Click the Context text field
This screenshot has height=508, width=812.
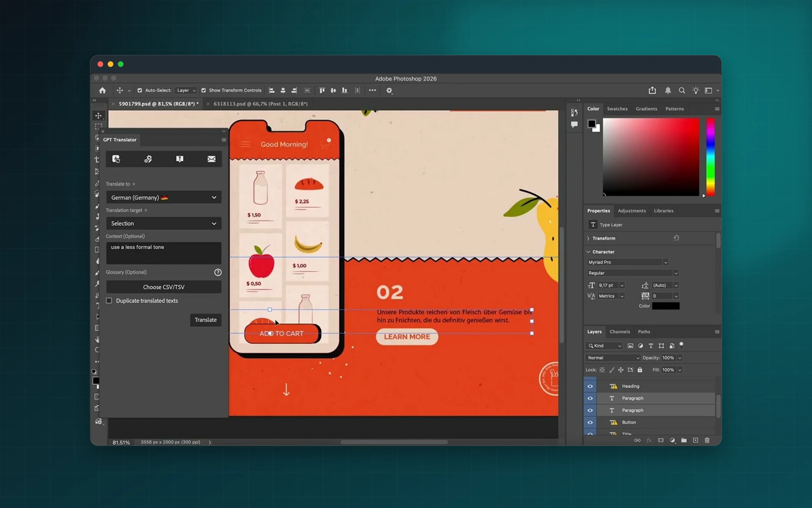pos(164,253)
